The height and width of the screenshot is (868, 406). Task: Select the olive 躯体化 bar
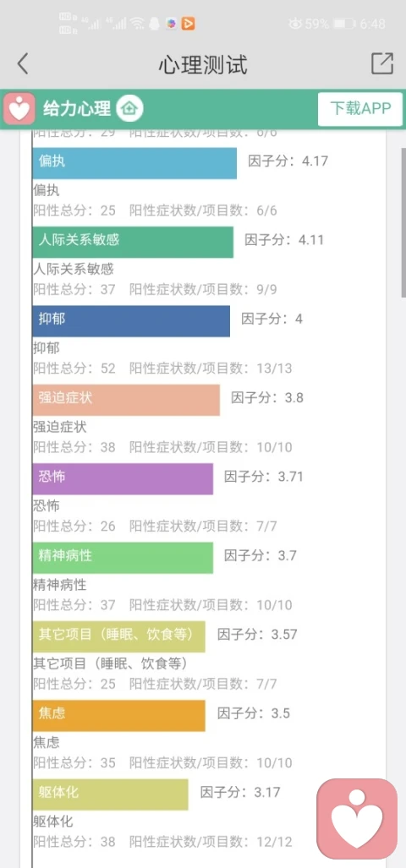[110, 794]
